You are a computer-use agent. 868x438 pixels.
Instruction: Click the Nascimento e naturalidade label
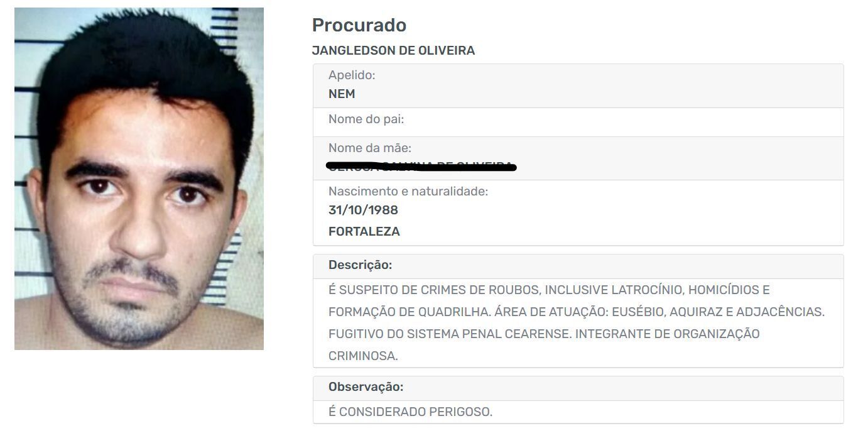tap(408, 191)
